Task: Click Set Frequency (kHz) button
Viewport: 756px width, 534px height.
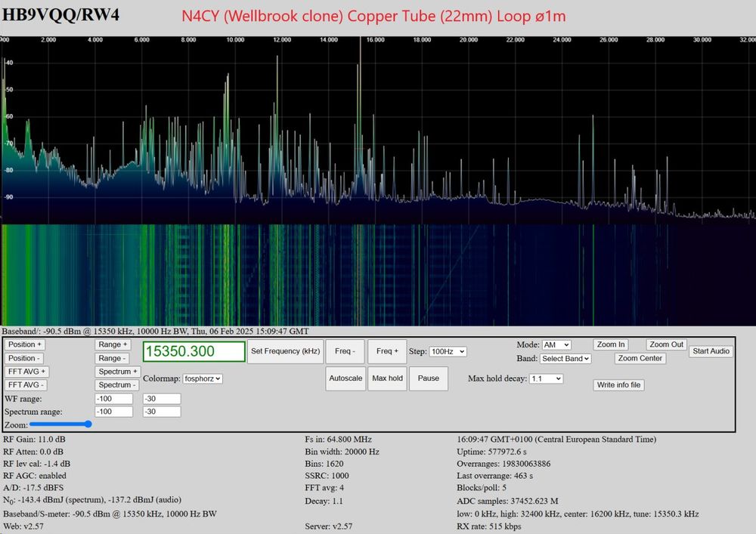Action: [x=286, y=351]
